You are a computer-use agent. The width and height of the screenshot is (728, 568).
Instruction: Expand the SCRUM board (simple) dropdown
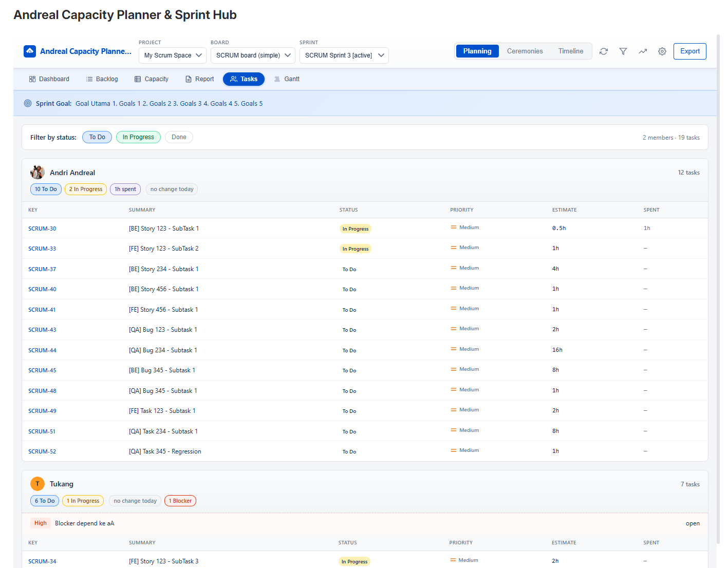252,55
